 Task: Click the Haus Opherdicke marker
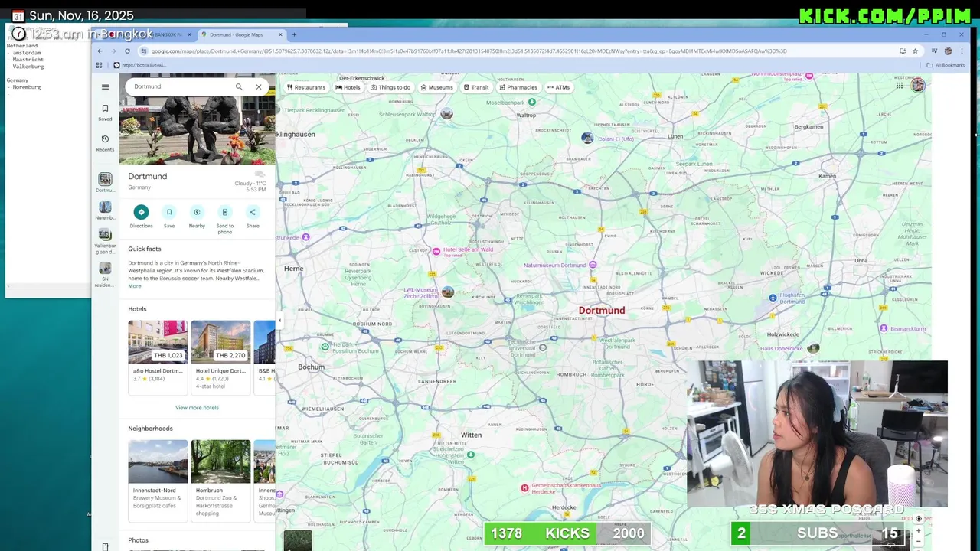(x=813, y=347)
